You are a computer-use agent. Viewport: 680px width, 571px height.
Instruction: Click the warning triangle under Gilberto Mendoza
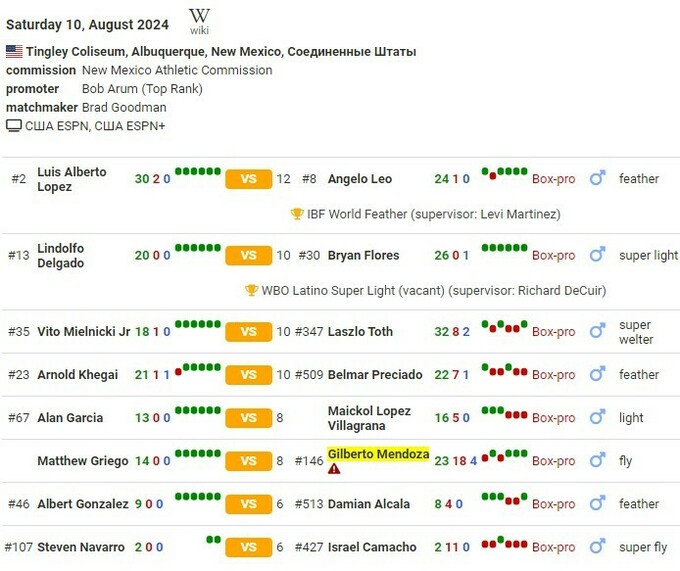(334, 469)
